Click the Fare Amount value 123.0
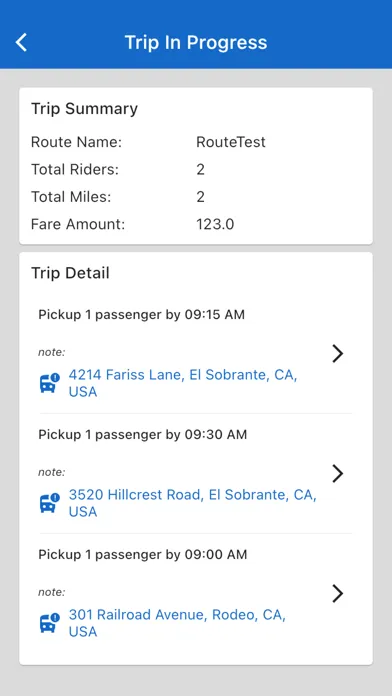 point(215,224)
